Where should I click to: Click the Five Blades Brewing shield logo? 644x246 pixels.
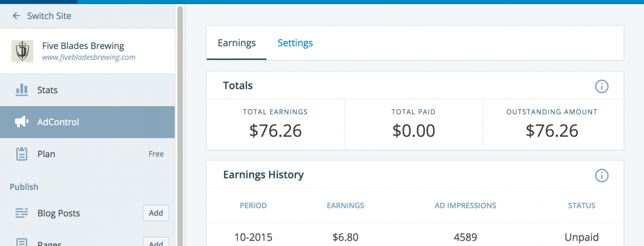pos(22,51)
